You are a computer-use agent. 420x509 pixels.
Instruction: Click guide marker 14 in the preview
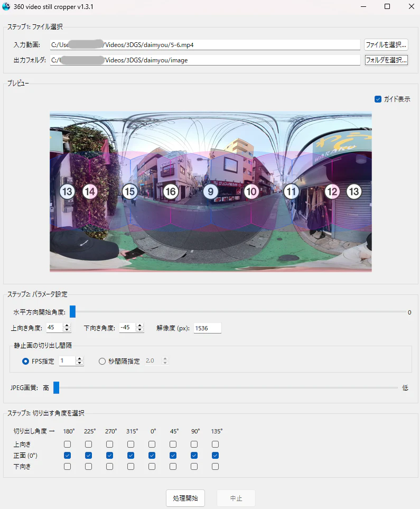click(90, 191)
